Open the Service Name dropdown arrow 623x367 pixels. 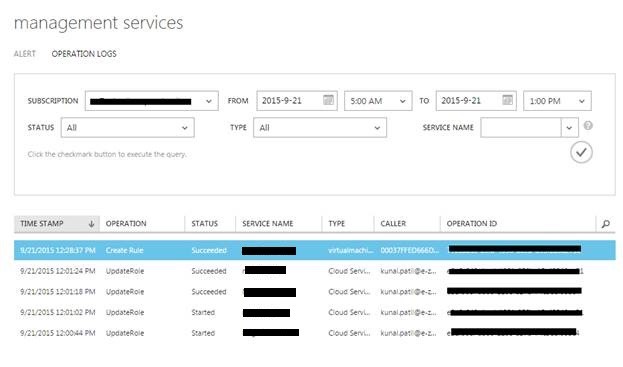tap(569, 128)
